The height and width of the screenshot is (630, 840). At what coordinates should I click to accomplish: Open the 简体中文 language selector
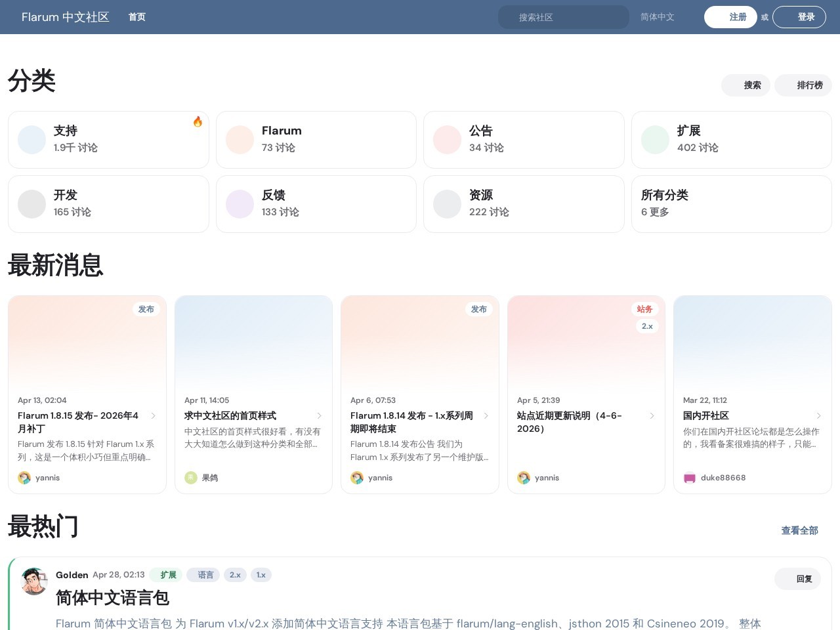tap(657, 17)
